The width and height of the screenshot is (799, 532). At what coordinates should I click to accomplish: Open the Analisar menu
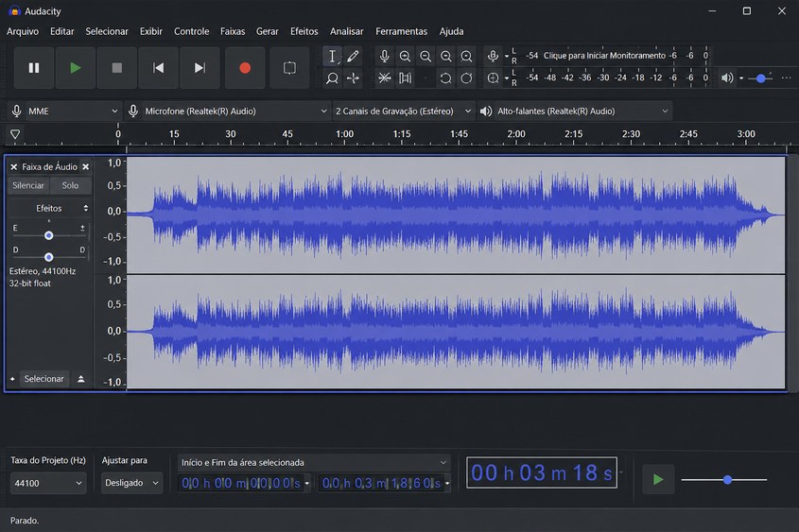[346, 31]
